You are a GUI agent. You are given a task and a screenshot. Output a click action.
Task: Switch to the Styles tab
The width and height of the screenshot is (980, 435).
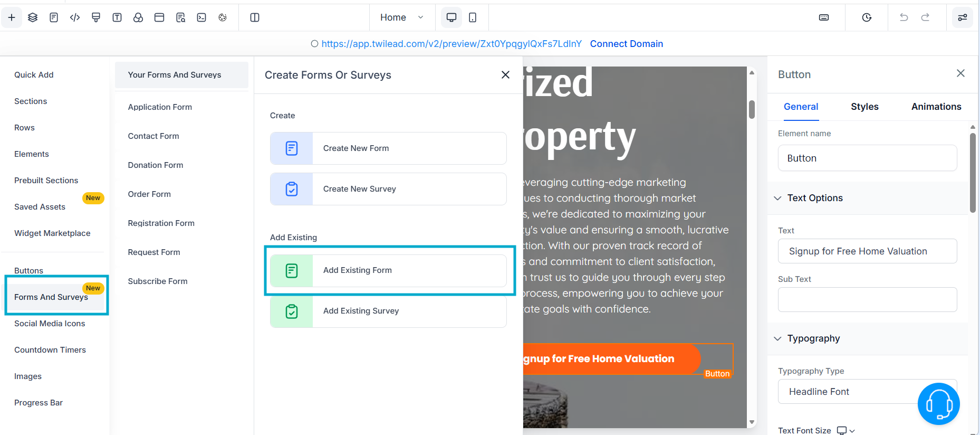[864, 107]
